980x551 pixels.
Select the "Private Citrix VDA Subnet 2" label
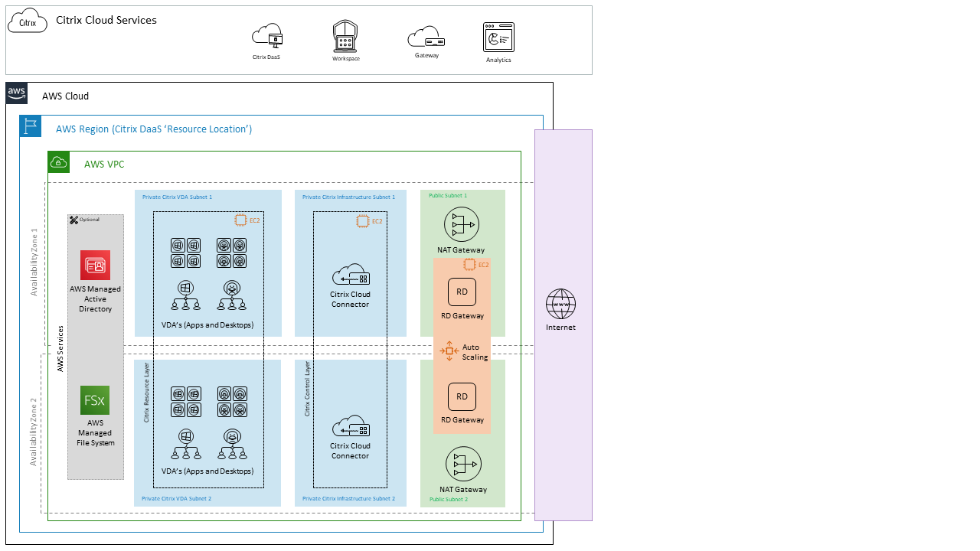click(177, 498)
